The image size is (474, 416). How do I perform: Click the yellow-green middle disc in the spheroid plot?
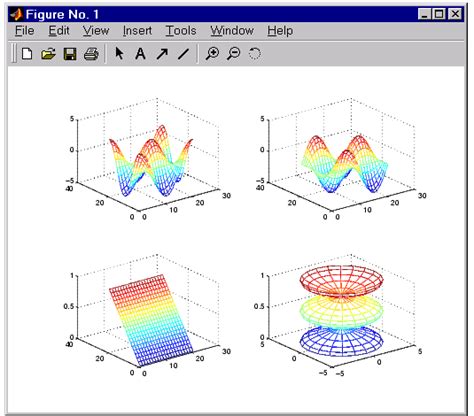coord(341,312)
